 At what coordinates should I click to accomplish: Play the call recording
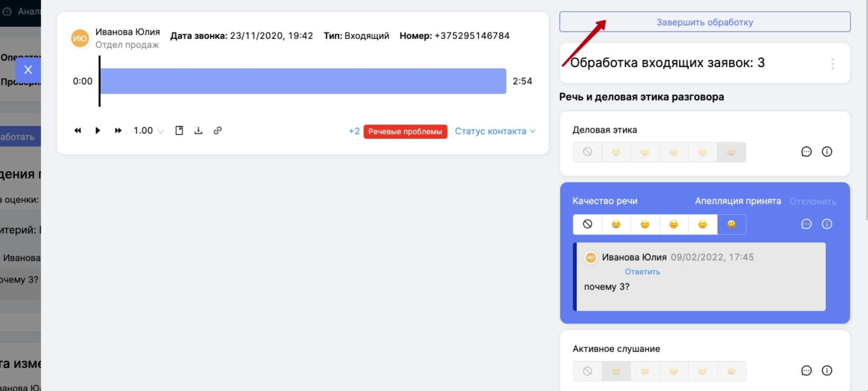coord(98,131)
